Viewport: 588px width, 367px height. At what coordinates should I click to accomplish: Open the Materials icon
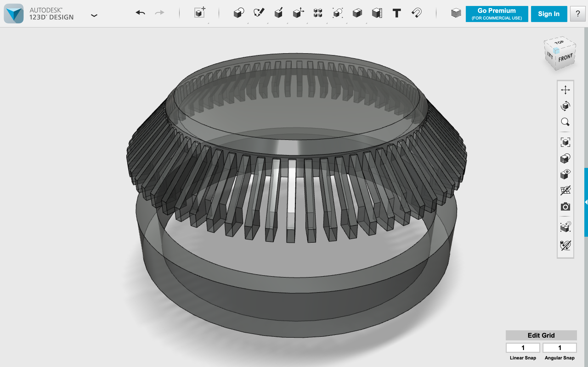(456, 13)
